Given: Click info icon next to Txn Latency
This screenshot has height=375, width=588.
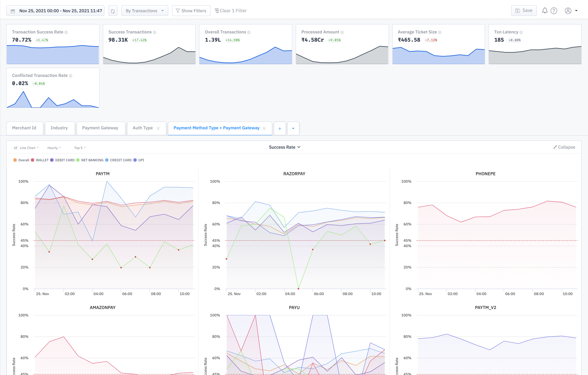Looking at the screenshot, I should pos(521,32).
